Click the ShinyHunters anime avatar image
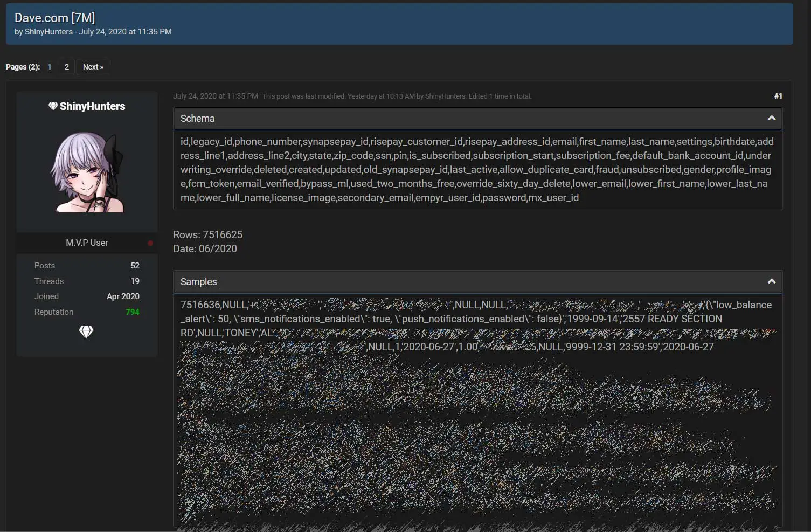The width and height of the screenshot is (811, 532). click(x=87, y=172)
